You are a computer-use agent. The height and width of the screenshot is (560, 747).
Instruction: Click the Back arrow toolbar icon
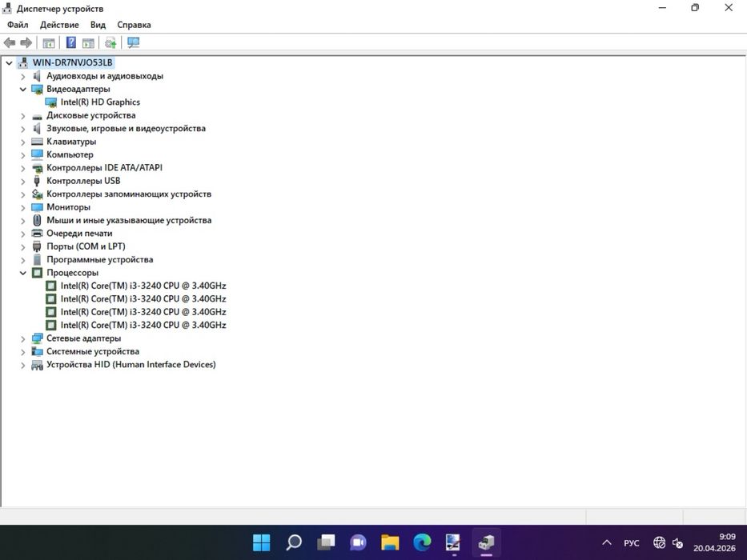[x=10, y=43]
